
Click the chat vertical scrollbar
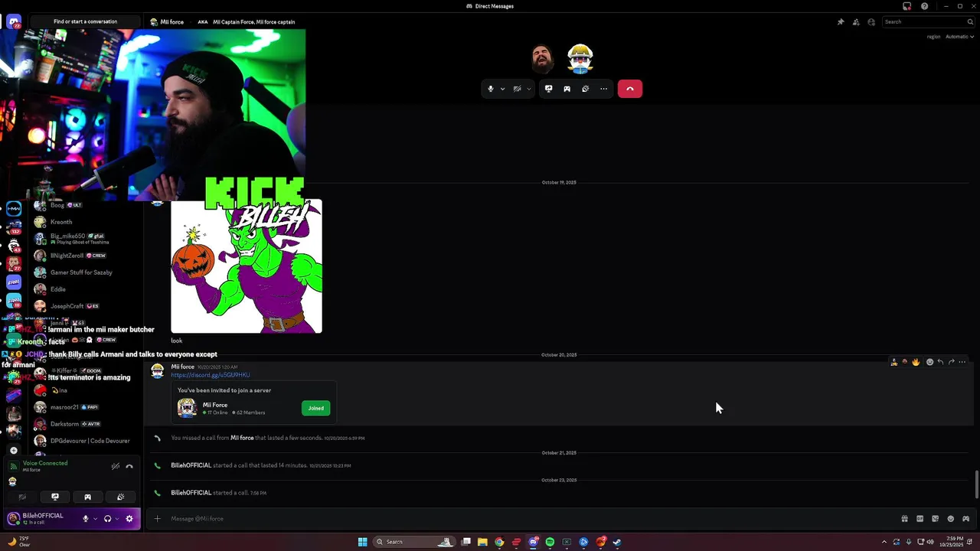pyautogui.click(x=977, y=484)
